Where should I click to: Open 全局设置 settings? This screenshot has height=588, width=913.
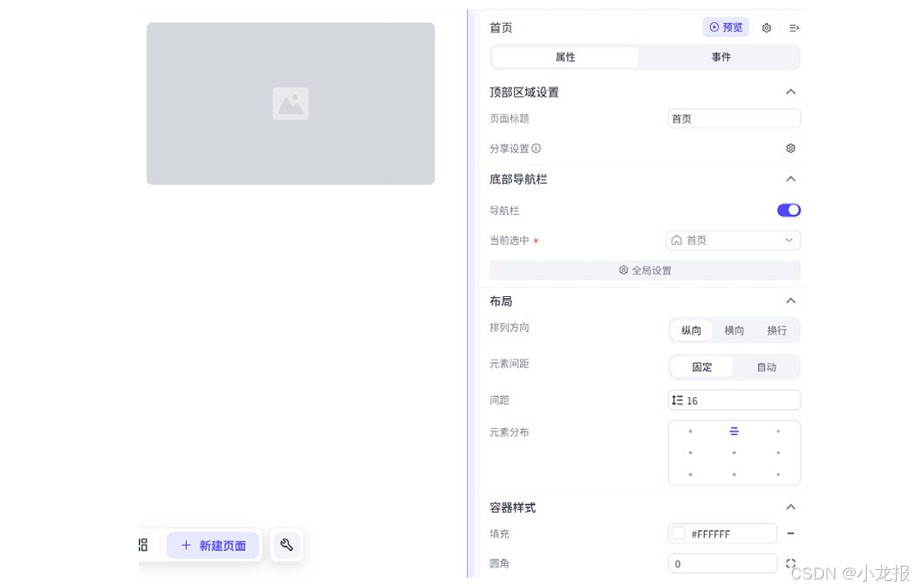(645, 270)
